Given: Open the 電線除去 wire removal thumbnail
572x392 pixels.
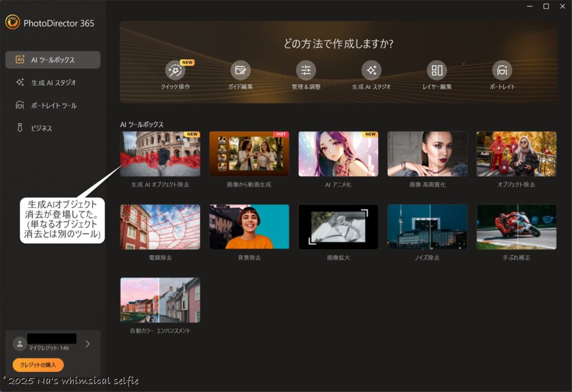Looking at the screenshot, I should [x=160, y=227].
